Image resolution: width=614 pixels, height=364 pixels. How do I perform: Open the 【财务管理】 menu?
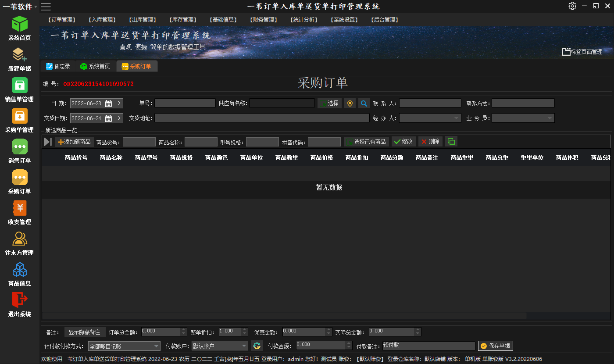pyautogui.click(x=264, y=20)
